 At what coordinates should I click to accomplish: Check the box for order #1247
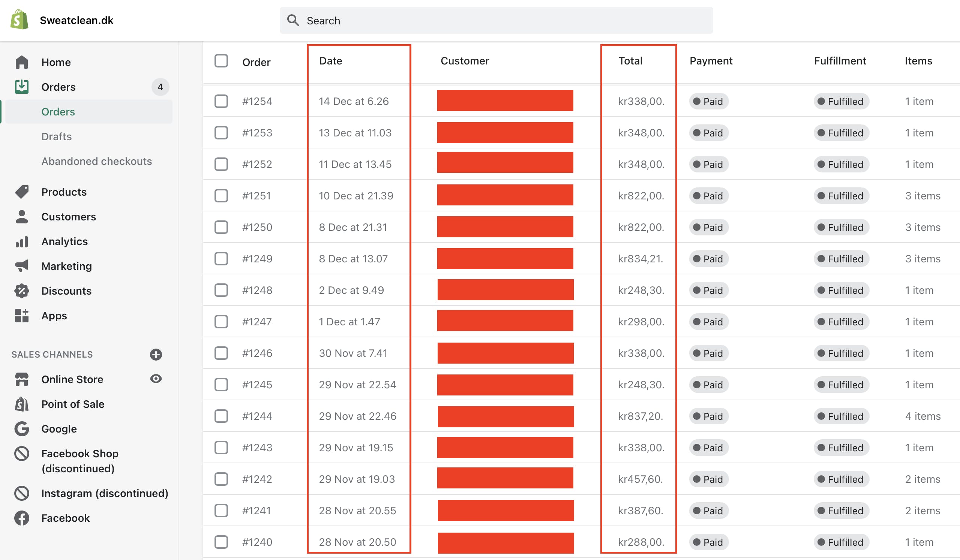(221, 322)
